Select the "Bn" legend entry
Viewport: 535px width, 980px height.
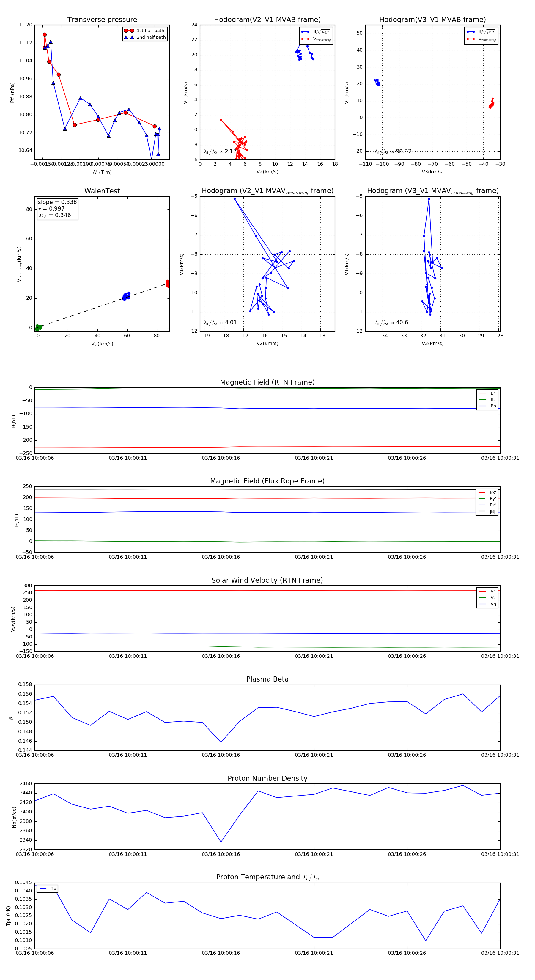click(487, 406)
